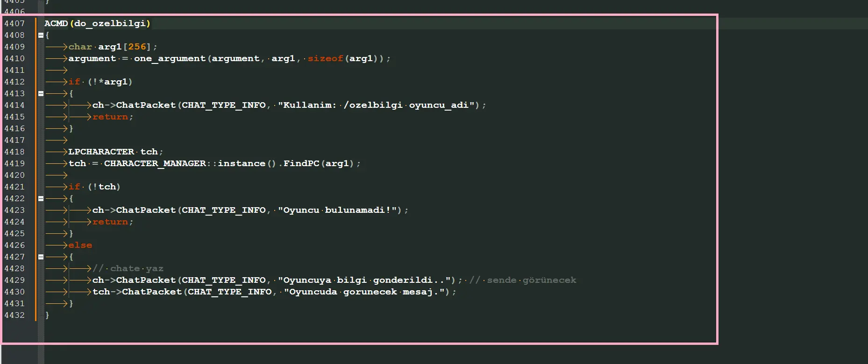Viewport: 868px width, 364px height.
Task: Place cursor on ACMD(do_ozelbilgi) declaration
Action: point(97,23)
